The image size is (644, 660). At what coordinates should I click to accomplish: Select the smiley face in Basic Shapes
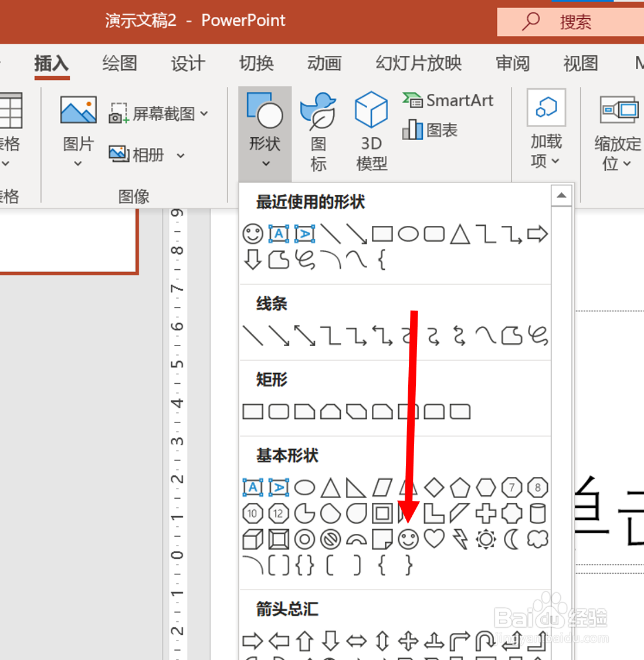pyautogui.click(x=408, y=539)
